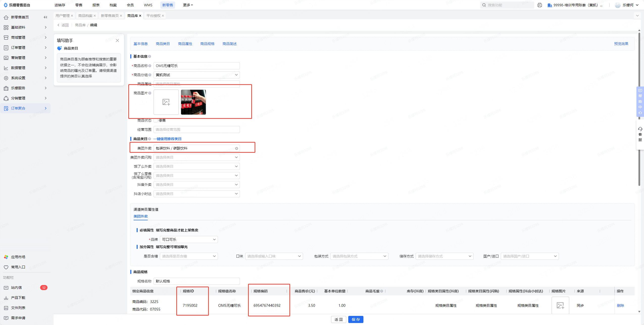Open the 是否含糖 dropdown
This screenshot has width=644, height=325.
tap(189, 256)
